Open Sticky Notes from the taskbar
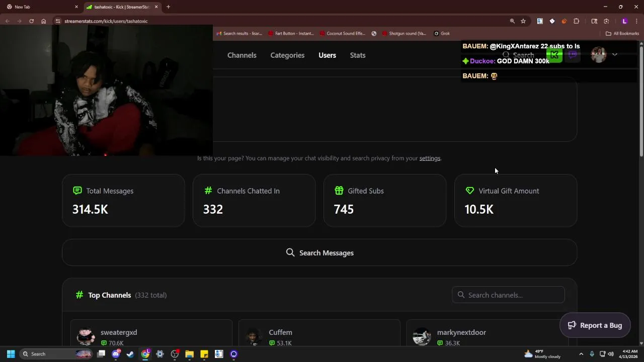Screen dimensions: 644x362 point(204,354)
